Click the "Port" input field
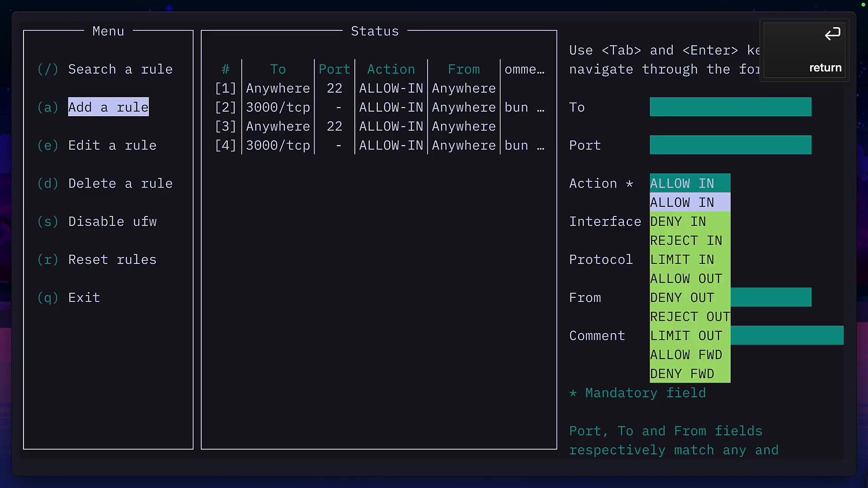This screenshot has width=868, height=488. [x=730, y=145]
